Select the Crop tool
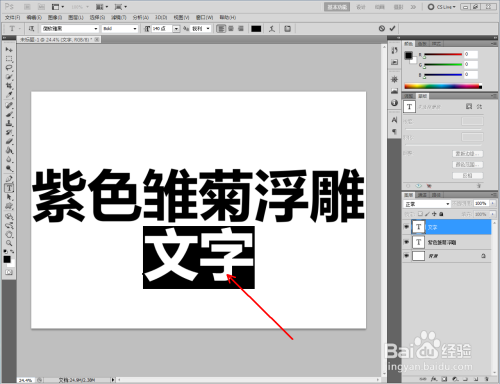This screenshot has height=384, width=500. (x=9, y=86)
